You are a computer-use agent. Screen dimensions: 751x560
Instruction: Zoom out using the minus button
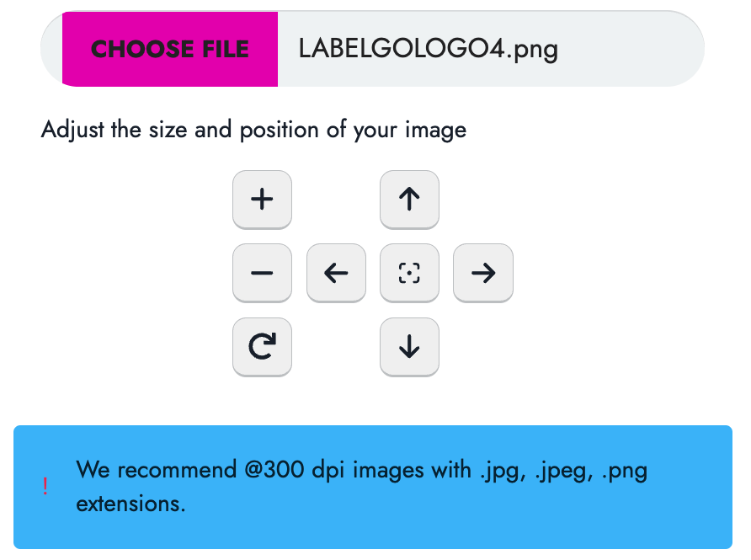tap(262, 273)
